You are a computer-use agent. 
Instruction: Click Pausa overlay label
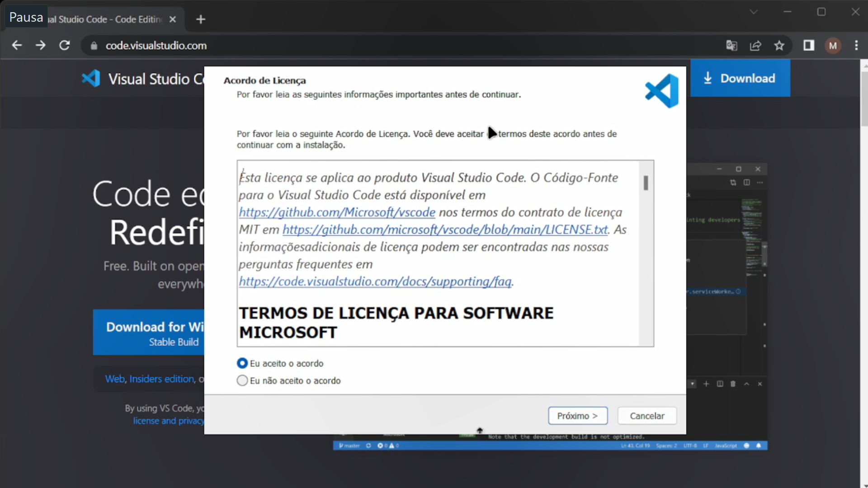26,17
